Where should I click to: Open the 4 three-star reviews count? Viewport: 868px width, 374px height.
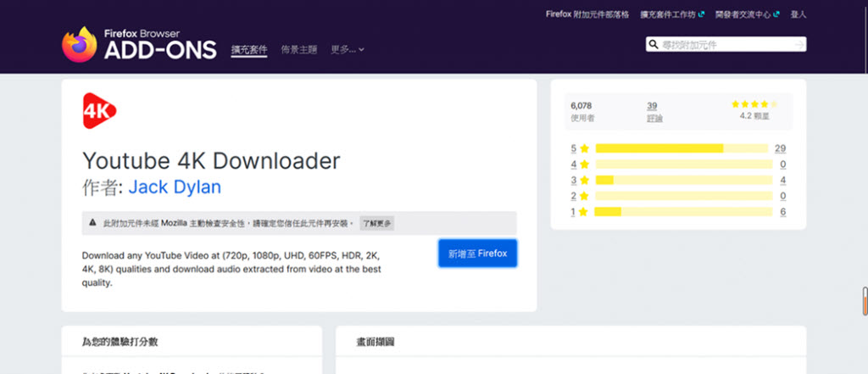tap(782, 180)
